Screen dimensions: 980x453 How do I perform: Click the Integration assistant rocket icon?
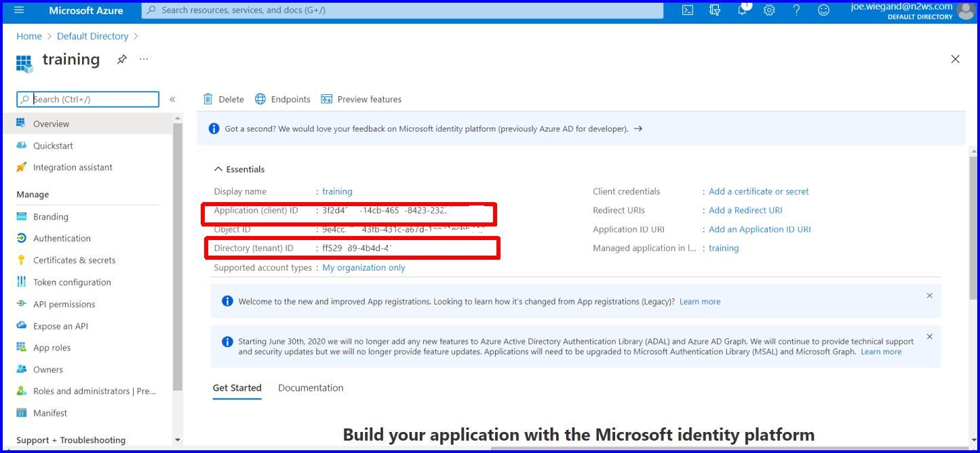21,167
